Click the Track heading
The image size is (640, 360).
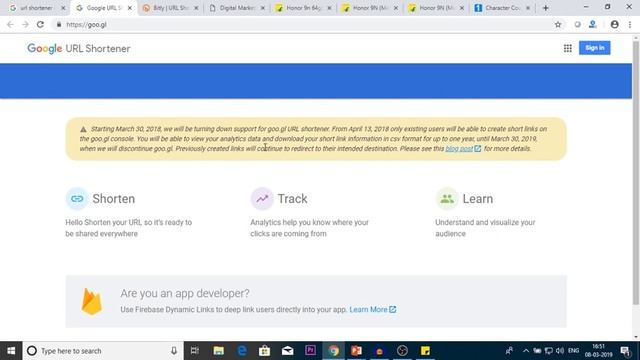[x=292, y=199]
